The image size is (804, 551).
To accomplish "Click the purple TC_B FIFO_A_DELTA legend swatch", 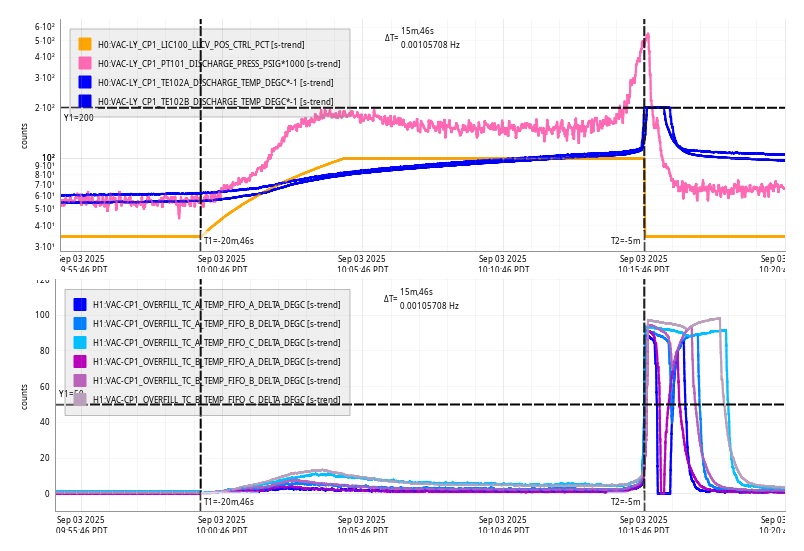I will [x=80, y=361].
